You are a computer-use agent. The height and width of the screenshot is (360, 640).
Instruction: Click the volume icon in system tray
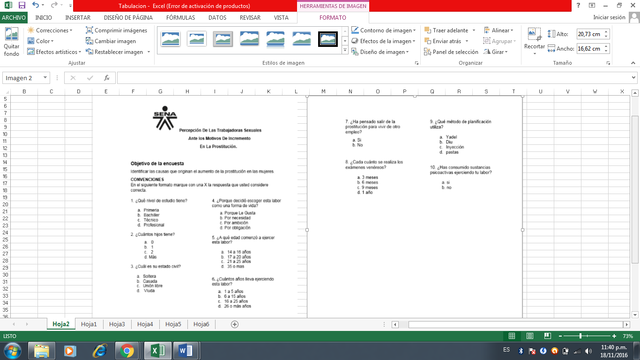(588, 351)
